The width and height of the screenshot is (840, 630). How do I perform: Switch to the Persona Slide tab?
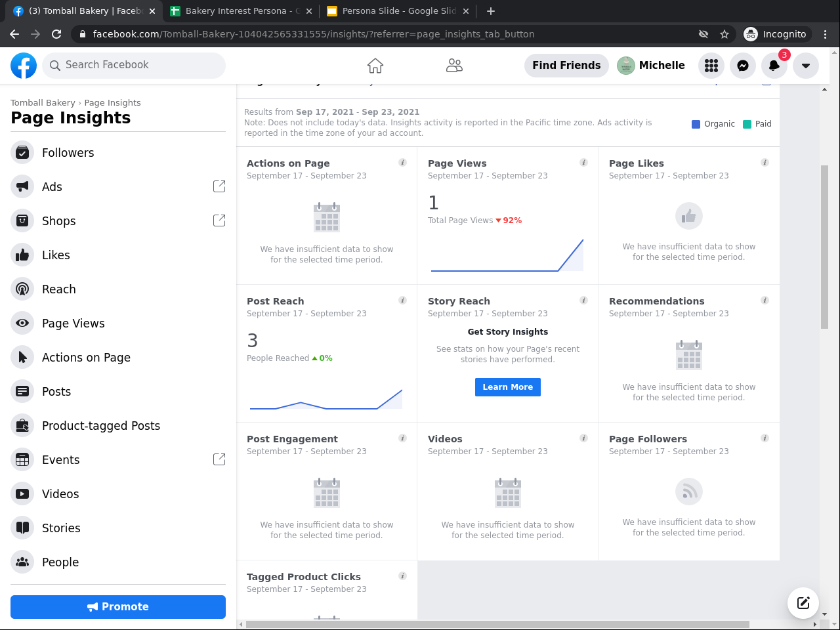tap(394, 11)
